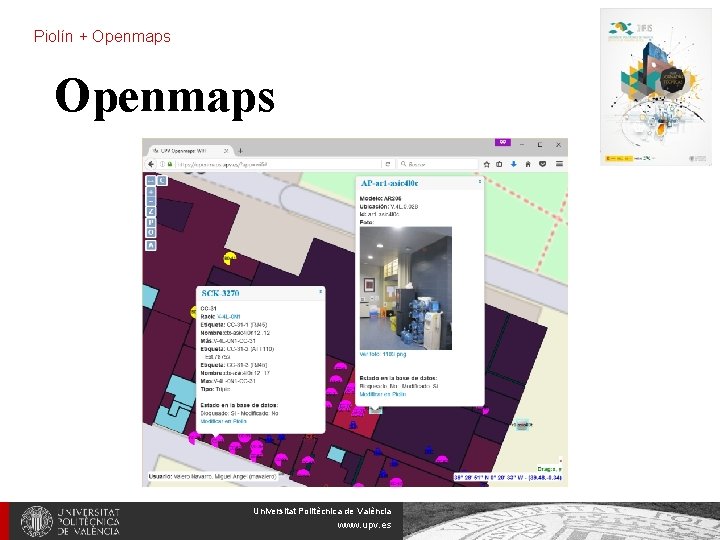
Task: Click the first map control in the top row
Action: coord(151,180)
